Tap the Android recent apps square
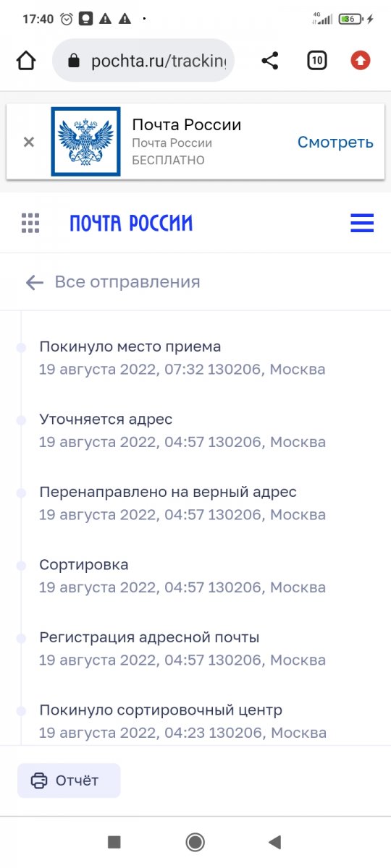This screenshot has height=868, width=391. coord(114,841)
